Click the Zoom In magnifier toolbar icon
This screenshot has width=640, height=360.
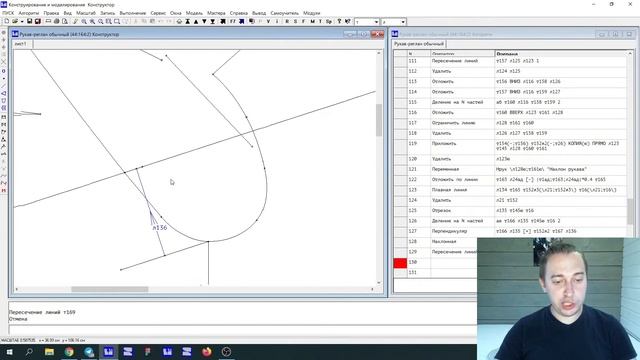tap(84, 21)
